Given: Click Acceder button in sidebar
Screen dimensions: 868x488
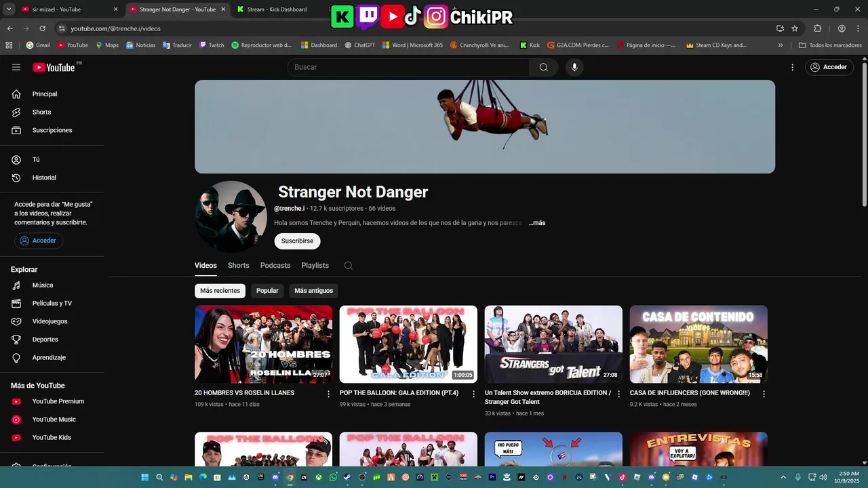Looking at the screenshot, I should point(39,241).
